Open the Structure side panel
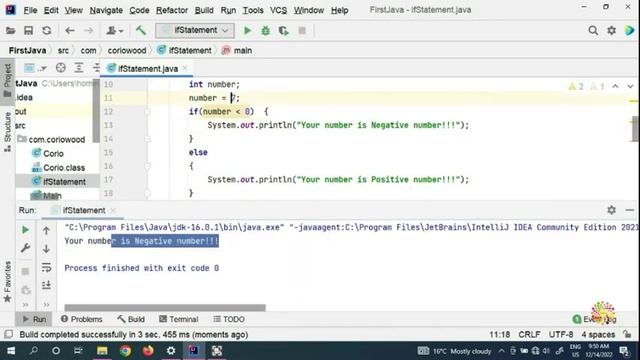 pyautogui.click(x=7, y=132)
